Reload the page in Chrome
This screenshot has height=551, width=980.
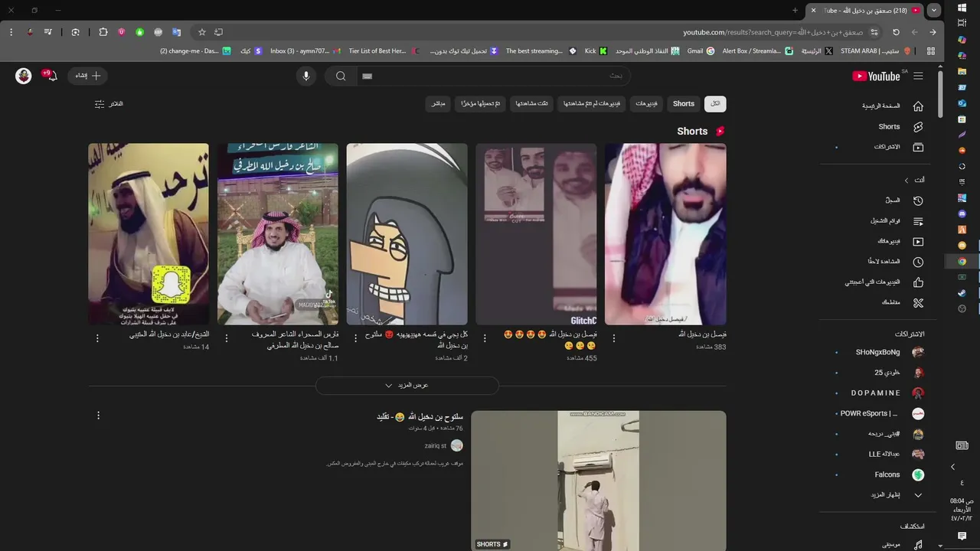(x=896, y=32)
